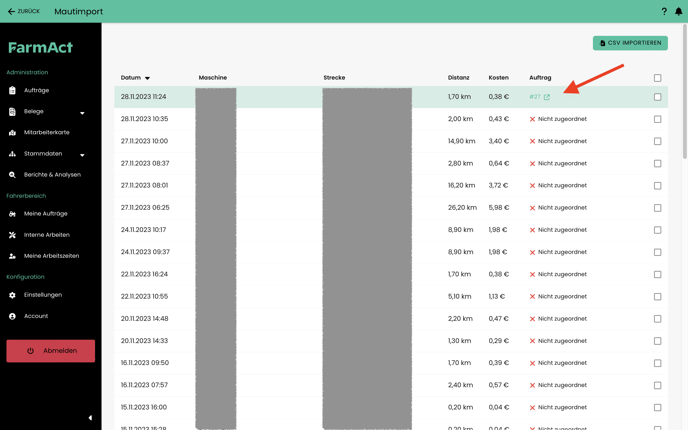Click the Berichte & Analysen magnifier icon

coord(12,175)
